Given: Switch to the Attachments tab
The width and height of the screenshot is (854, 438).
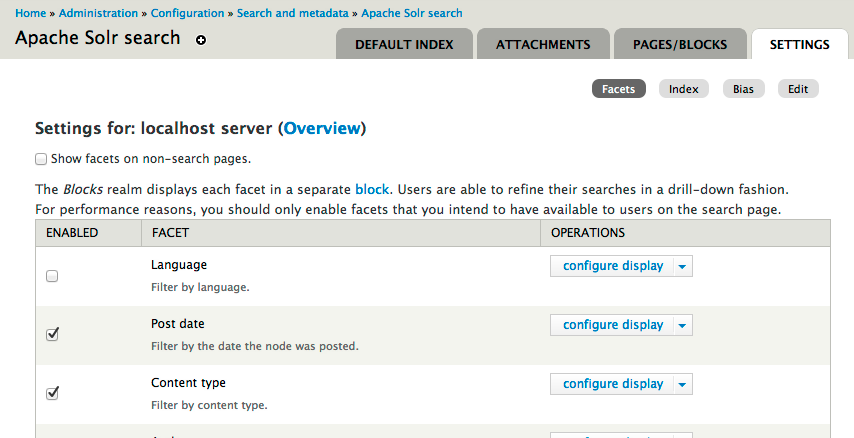Looking at the screenshot, I should coord(543,44).
